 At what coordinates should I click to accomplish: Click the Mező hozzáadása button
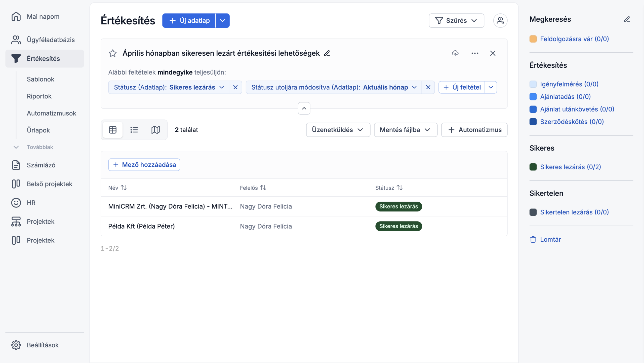click(144, 165)
